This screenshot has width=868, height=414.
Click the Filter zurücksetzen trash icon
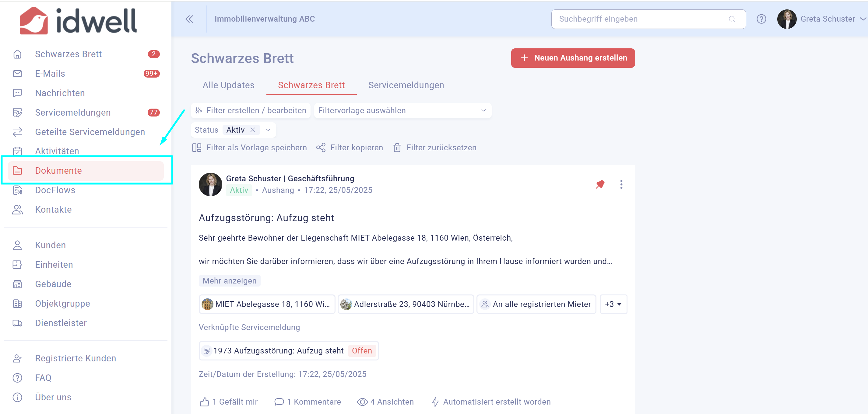tap(397, 148)
